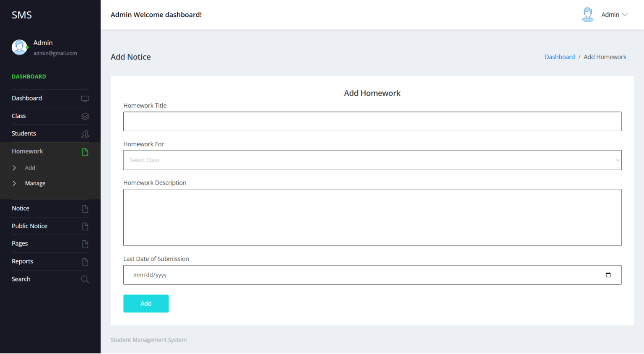
Task: Collapse the Homework sidebar menu
Action: click(x=27, y=151)
